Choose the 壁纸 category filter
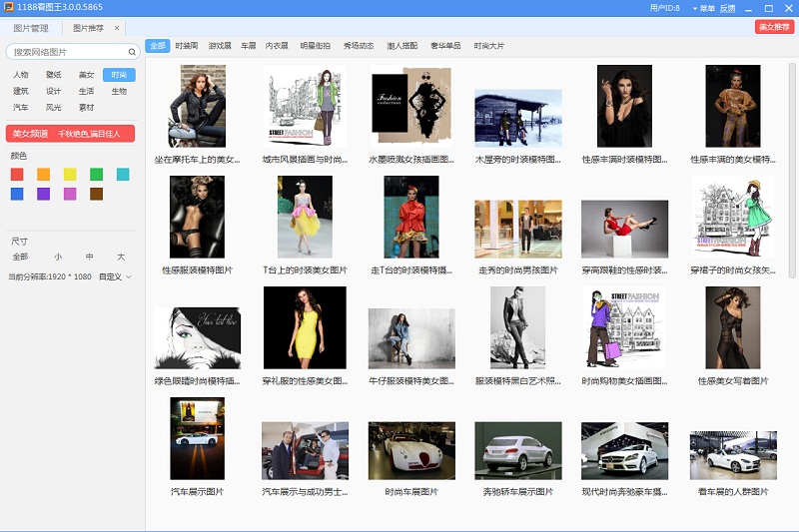 53,75
